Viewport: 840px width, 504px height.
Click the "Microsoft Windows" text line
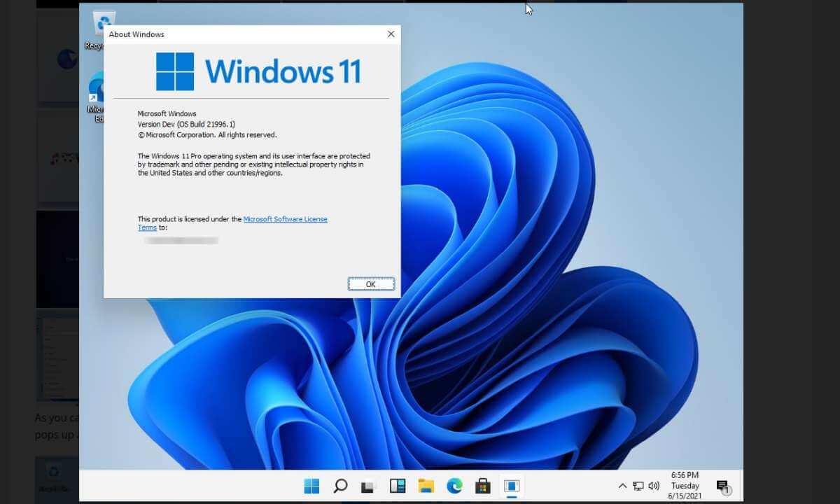pos(167,113)
